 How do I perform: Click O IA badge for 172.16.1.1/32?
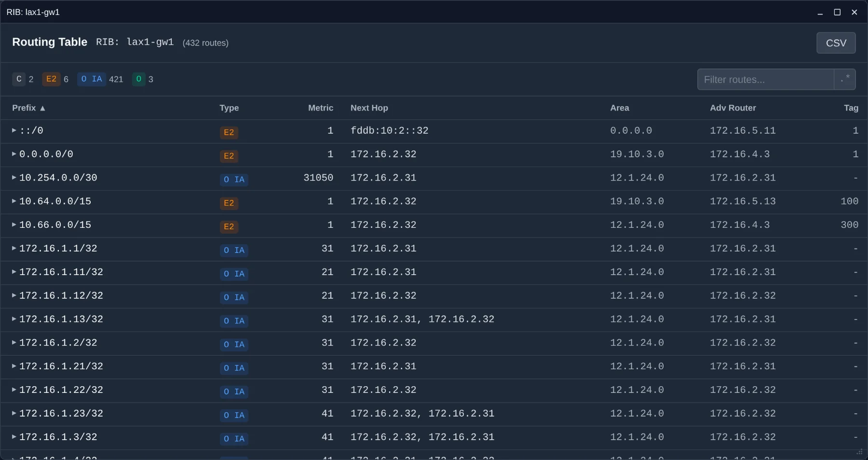(234, 251)
